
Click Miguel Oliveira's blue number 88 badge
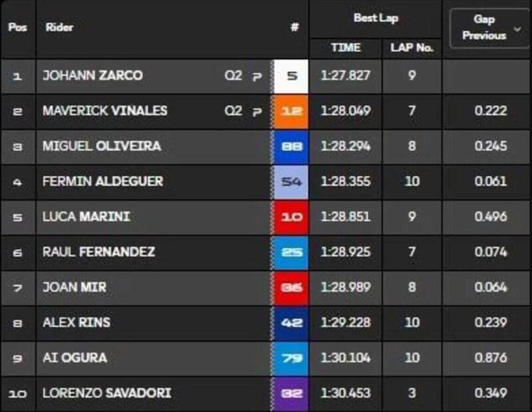point(291,146)
